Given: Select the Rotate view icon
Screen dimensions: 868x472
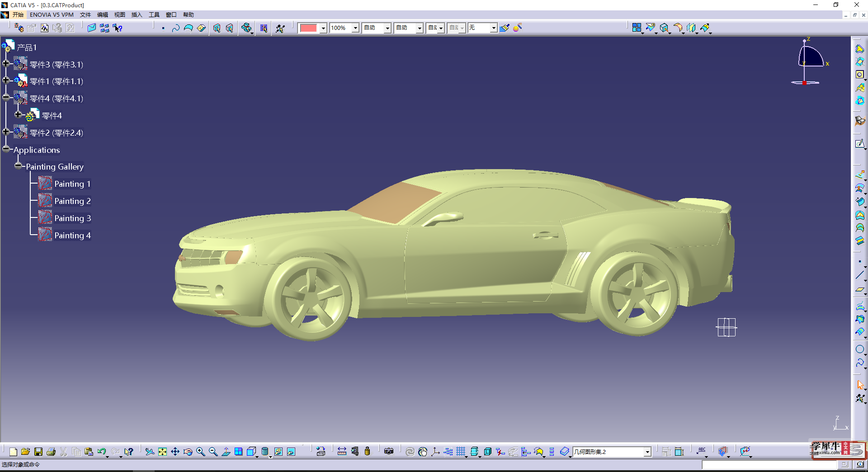Looking at the screenshot, I should pos(188,452).
